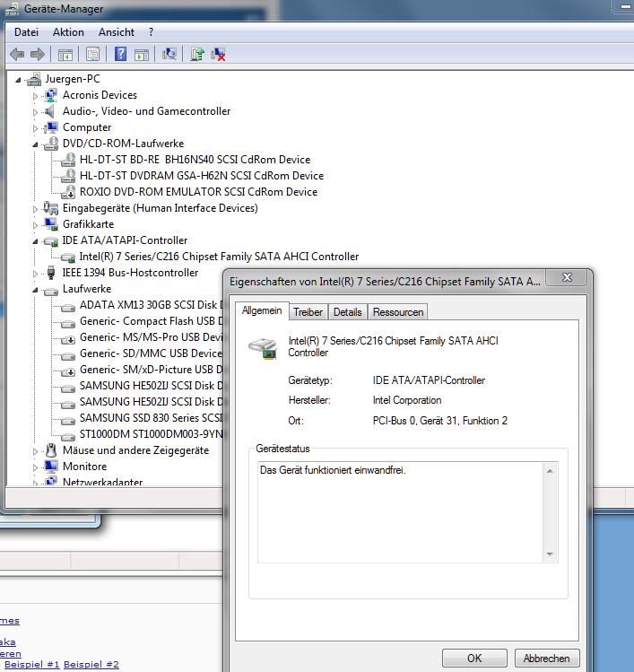Select the ROXIO DVD-ROM EMULATOR device
The width and height of the screenshot is (634, 672).
coord(198,192)
